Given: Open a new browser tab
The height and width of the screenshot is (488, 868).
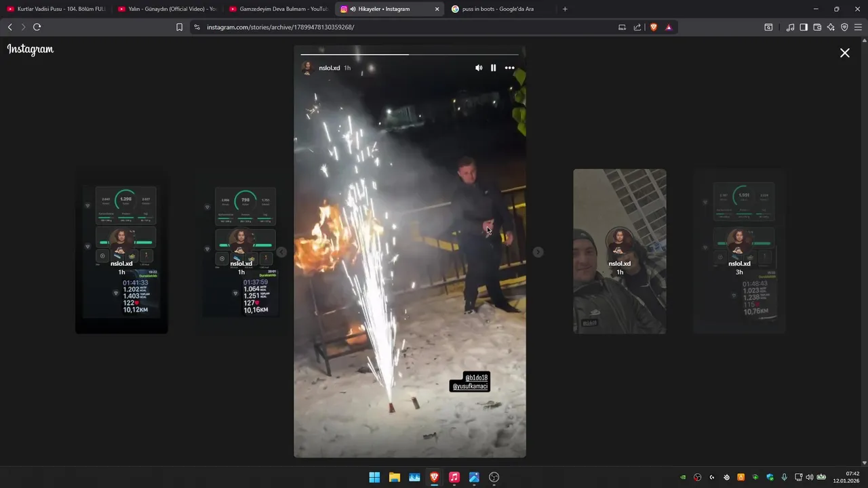Looking at the screenshot, I should pos(565,9).
